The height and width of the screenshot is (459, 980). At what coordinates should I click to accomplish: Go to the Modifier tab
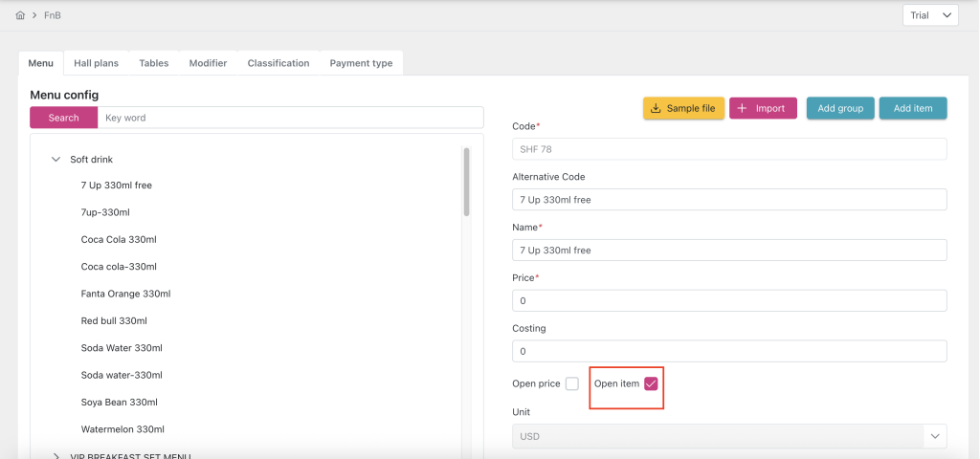point(208,63)
